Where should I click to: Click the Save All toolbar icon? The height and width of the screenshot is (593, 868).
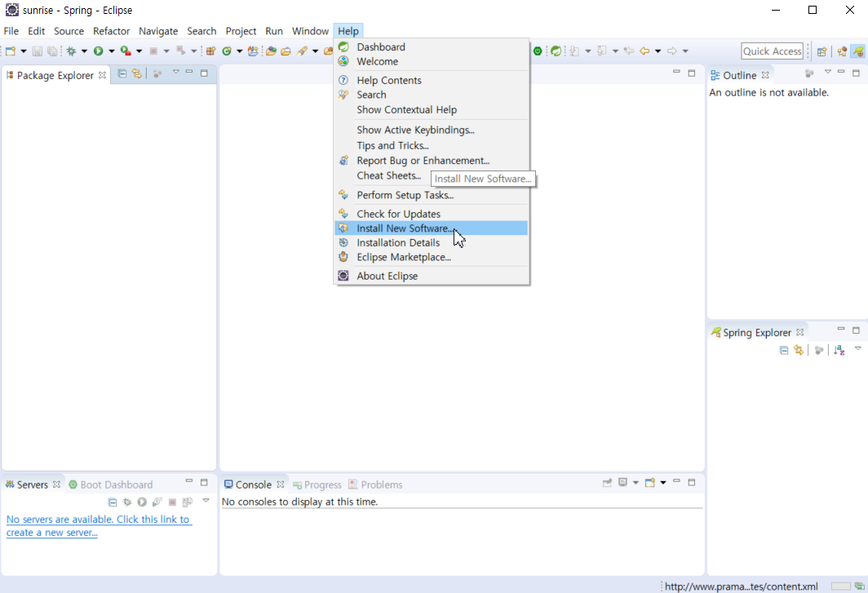coord(52,51)
